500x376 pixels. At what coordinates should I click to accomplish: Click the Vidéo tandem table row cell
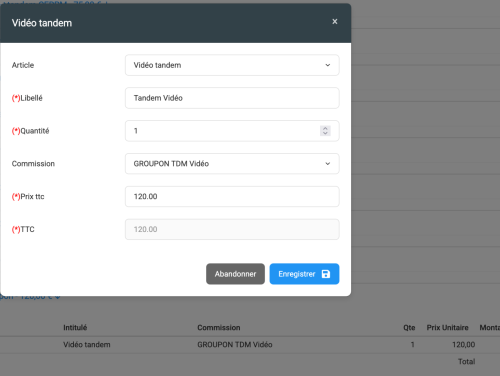click(87, 345)
